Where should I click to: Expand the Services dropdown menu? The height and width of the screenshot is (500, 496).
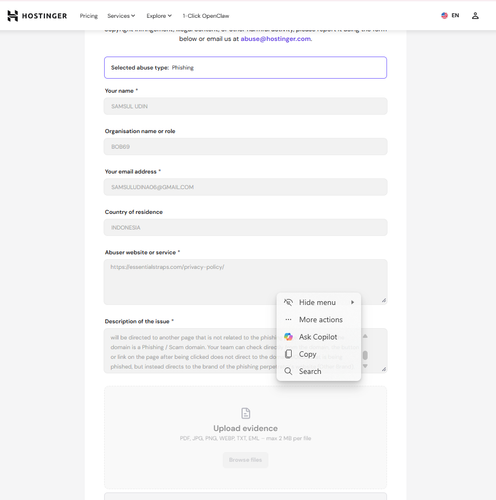[x=121, y=16]
